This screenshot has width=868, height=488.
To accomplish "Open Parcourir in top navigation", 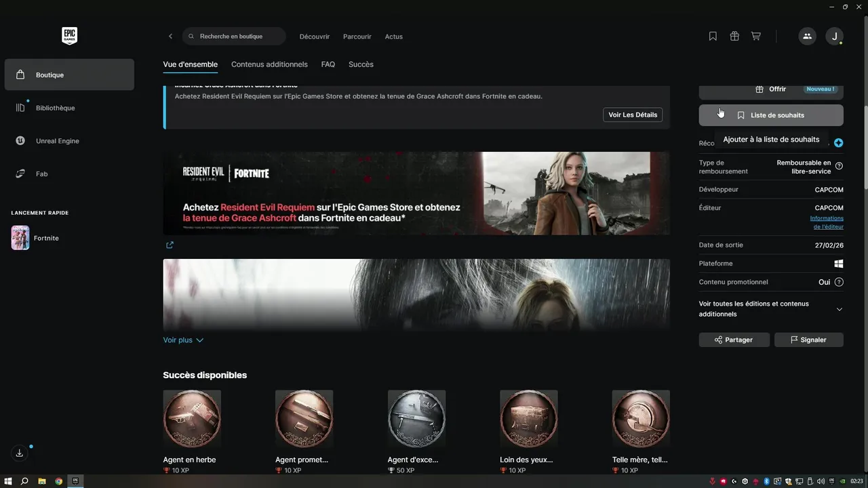I will 357,37.
